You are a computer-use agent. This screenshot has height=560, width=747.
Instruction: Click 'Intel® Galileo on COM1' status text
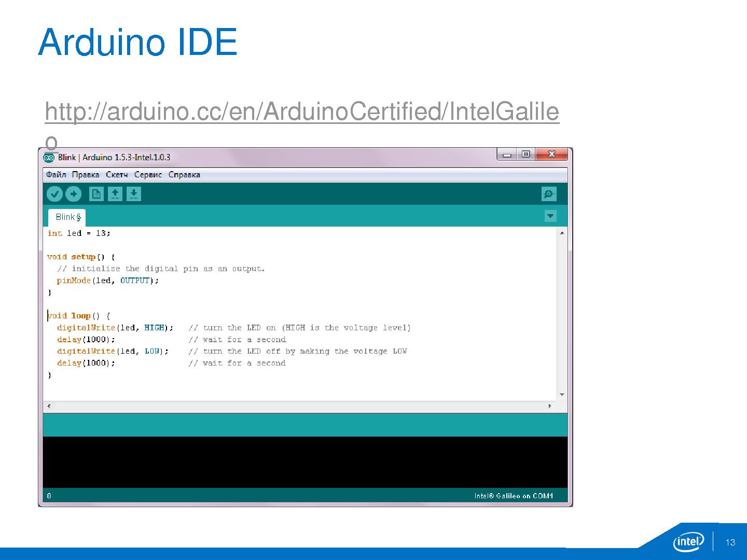click(514, 496)
